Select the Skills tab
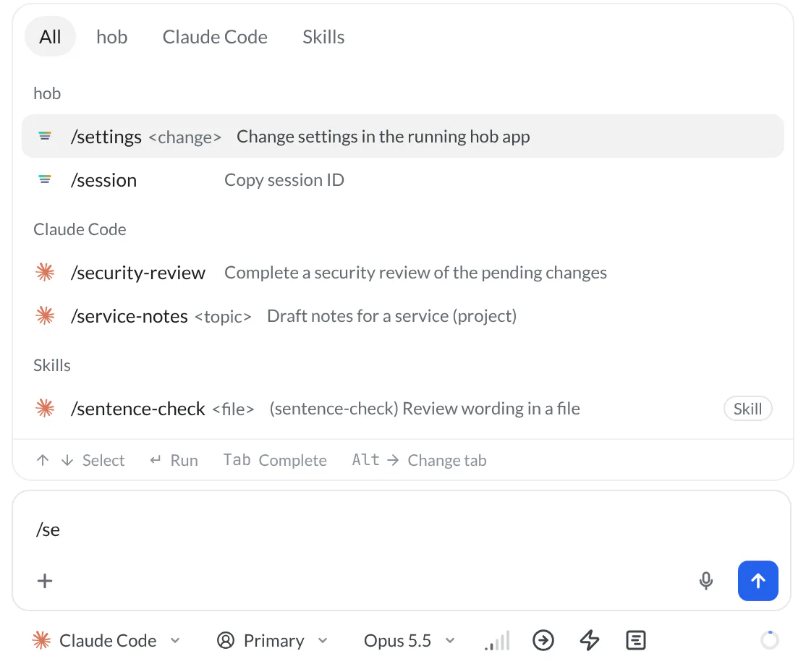 323,37
